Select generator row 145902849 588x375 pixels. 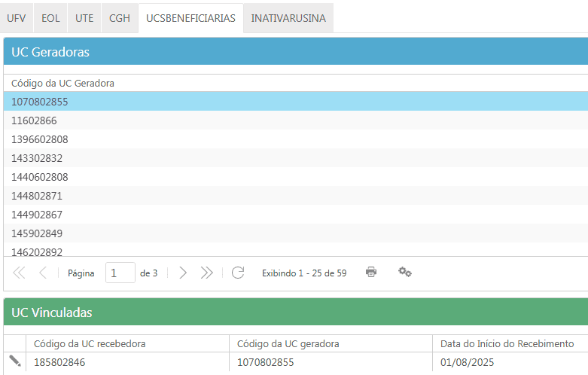(37, 233)
